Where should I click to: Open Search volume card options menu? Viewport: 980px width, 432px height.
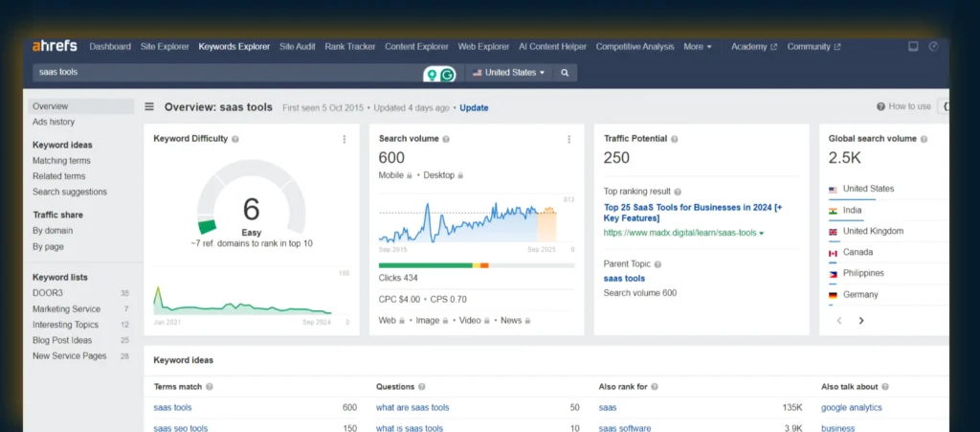(568, 139)
